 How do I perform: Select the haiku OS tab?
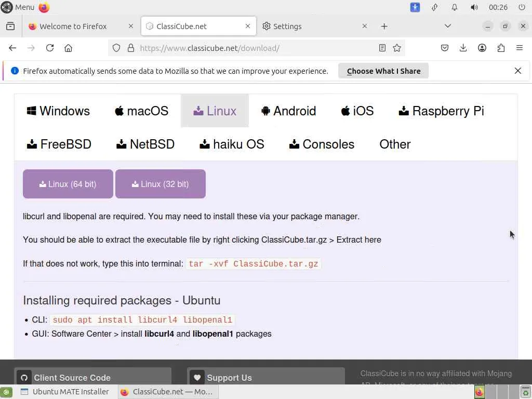[232, 144]
